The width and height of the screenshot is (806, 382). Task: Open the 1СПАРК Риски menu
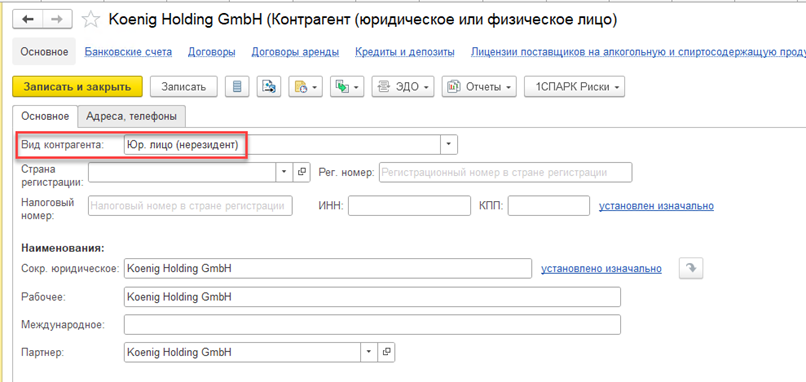tap(575, 87)
